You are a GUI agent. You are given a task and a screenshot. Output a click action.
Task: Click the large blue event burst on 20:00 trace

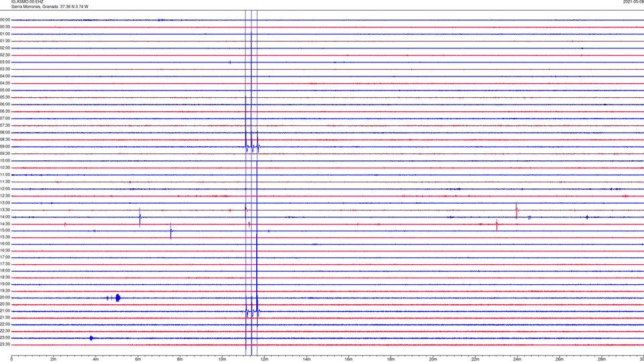click(x=118, y=298)
